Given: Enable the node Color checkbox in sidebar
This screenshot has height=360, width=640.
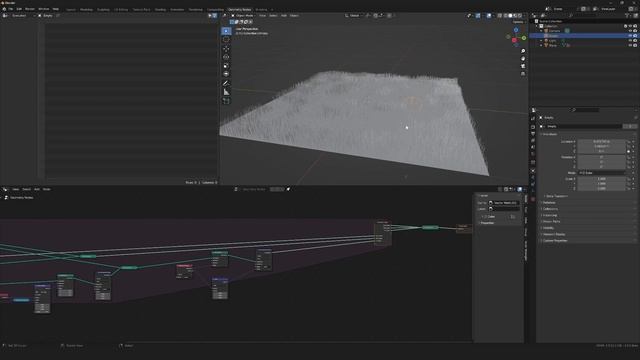Looking at the screenshot, I should (x=486, y=217).
